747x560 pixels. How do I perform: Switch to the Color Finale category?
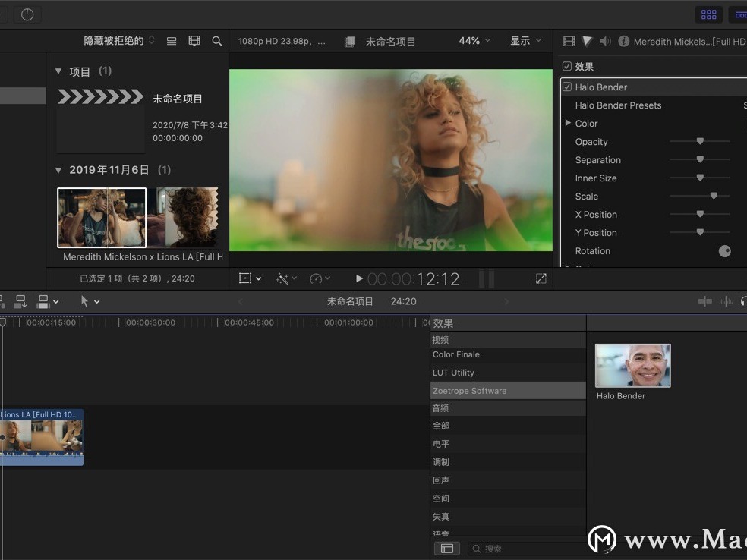455,354
